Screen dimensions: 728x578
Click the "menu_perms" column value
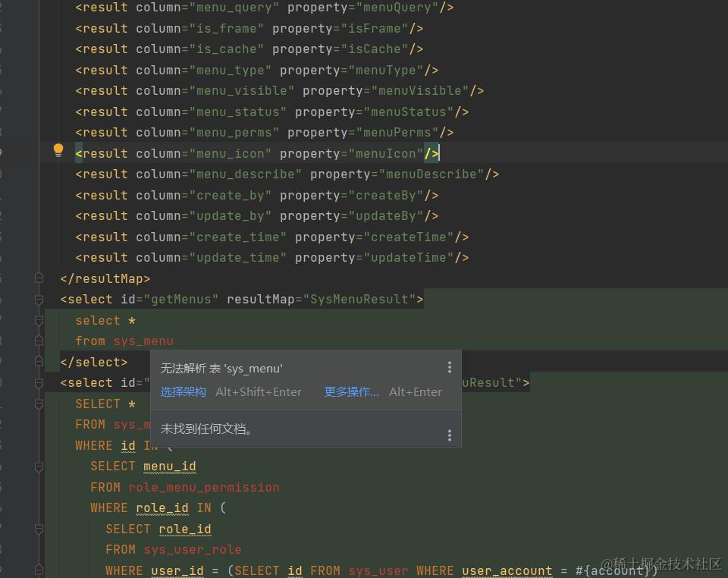pyautogui.click(x=234, y=133)
